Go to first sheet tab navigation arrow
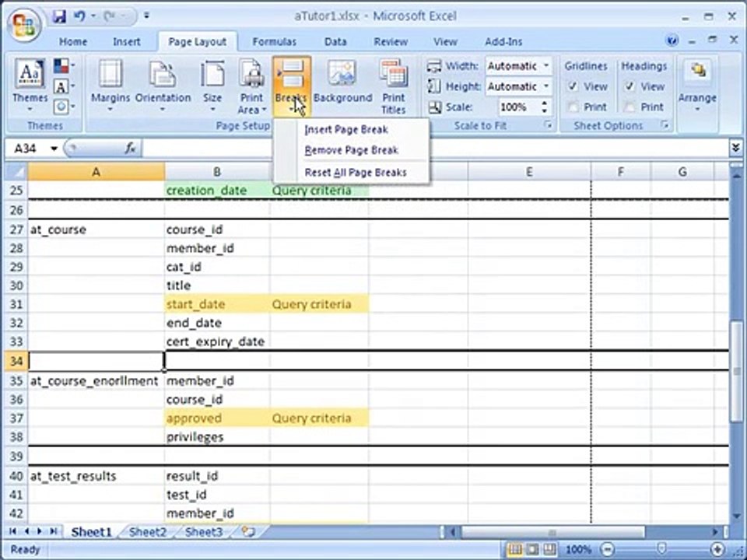 click(13, 531)
